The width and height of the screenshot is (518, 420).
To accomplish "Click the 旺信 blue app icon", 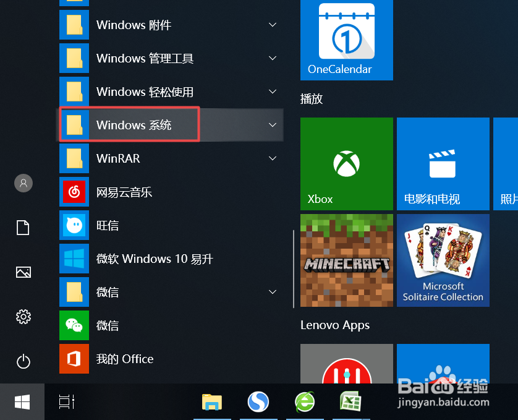I will click(74, 225).
